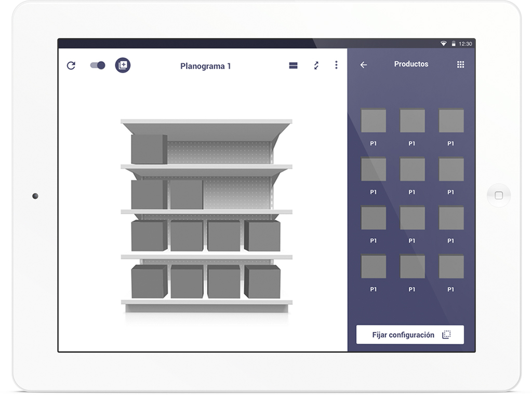Select the first P1 product thumbnail
This screenshot has height=395, width=532.
pos(374,120)
